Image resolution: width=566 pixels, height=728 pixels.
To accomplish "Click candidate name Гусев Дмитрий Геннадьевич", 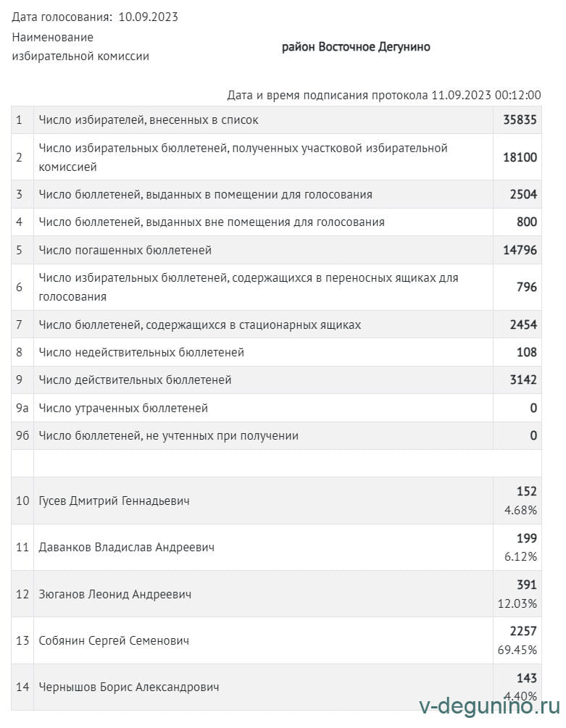I will (114, 501).
